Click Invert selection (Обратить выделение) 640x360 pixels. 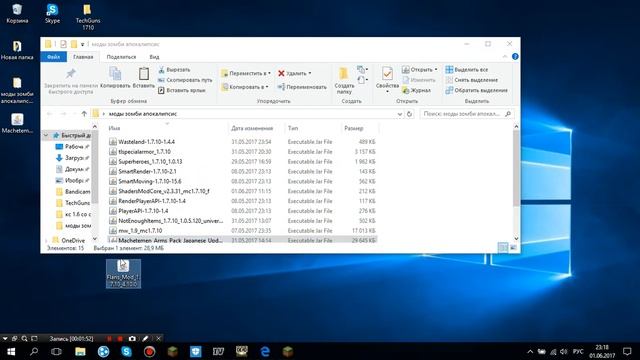pos(476,90)
